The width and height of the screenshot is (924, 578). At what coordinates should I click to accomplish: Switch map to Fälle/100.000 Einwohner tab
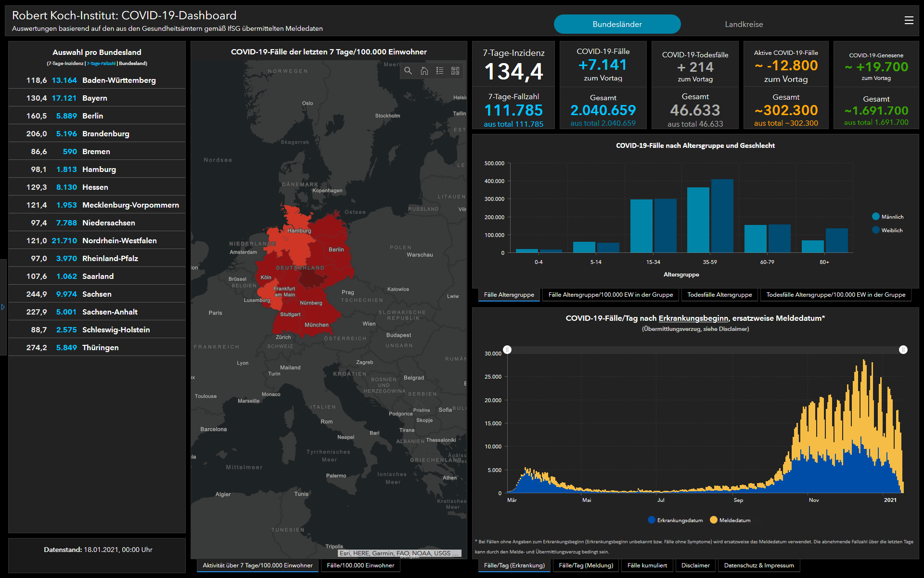(360, 565)
